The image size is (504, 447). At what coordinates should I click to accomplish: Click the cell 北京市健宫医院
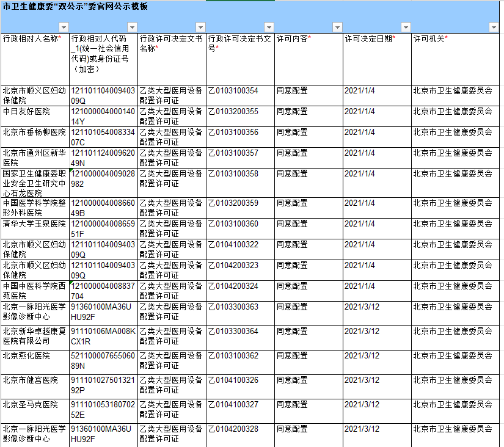(35, 387)
